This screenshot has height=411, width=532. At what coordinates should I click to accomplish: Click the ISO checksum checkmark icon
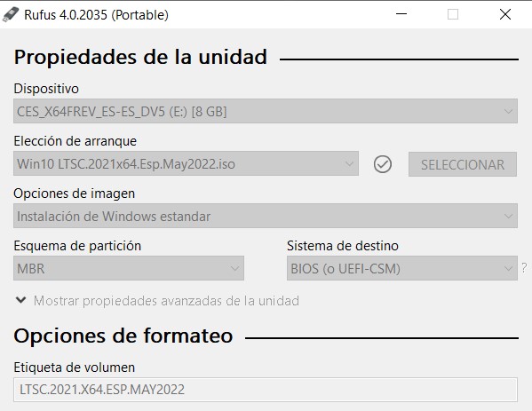[x=383, y=164]
